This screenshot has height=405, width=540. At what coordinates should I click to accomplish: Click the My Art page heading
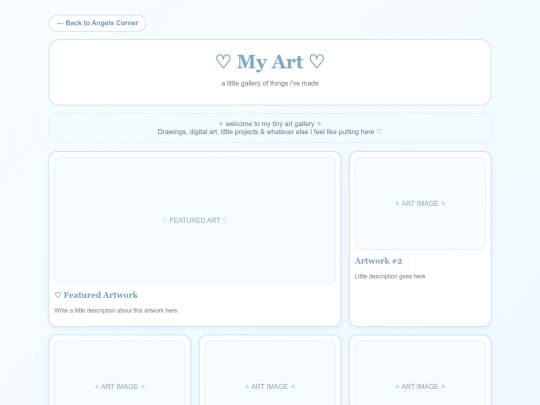click(x=270, y=62)
